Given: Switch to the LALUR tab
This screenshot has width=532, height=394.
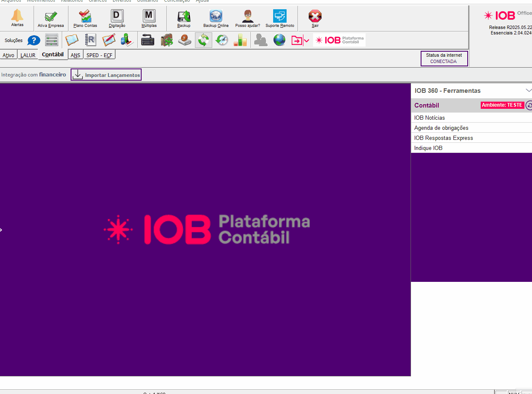Looking at the screenshot, I should pyautogui.click(x=28, y=55).
